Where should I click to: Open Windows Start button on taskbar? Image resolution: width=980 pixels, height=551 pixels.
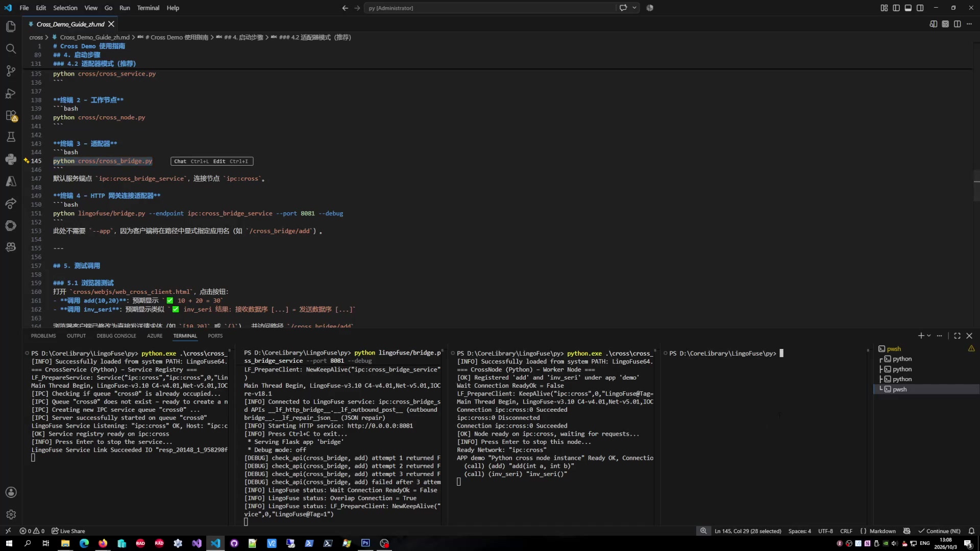tap(9, 543)
